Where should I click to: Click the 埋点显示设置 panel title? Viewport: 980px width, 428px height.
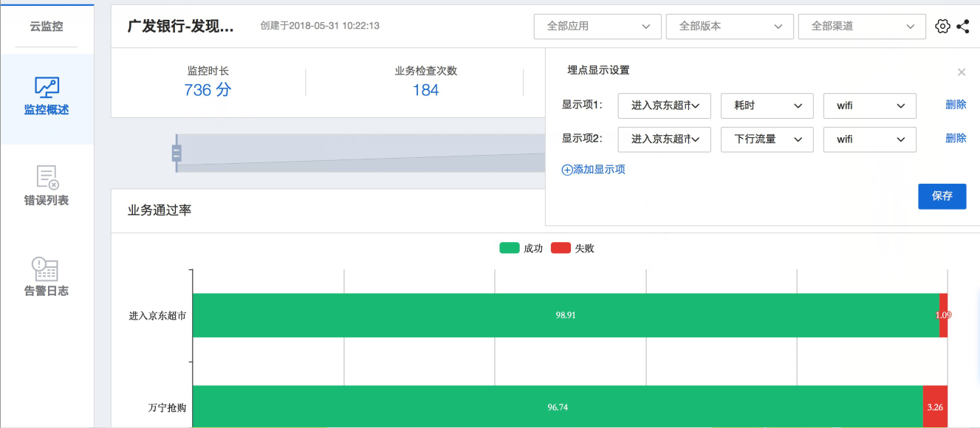point(598,71)
